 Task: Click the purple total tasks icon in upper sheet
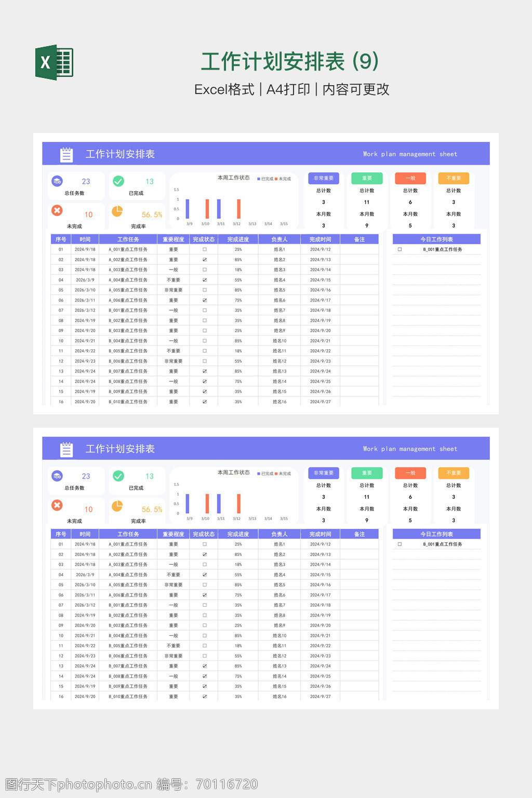57,181
